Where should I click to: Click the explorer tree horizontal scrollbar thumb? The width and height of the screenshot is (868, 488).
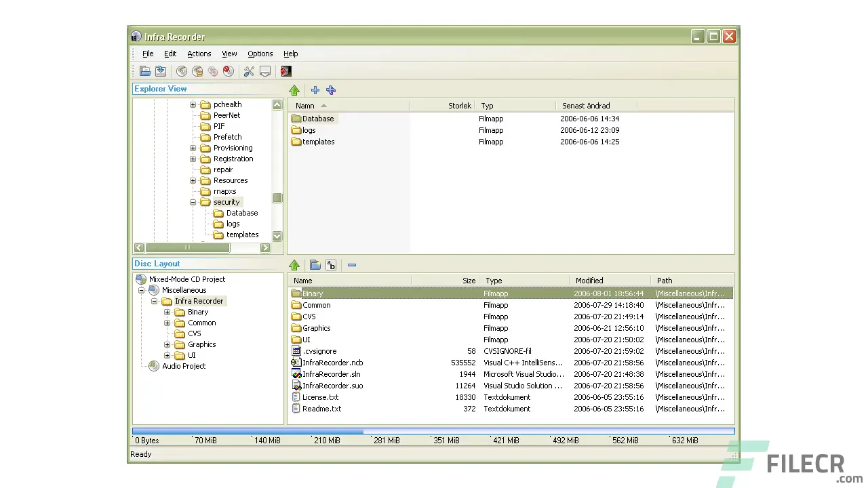click(x=188, y=248)
